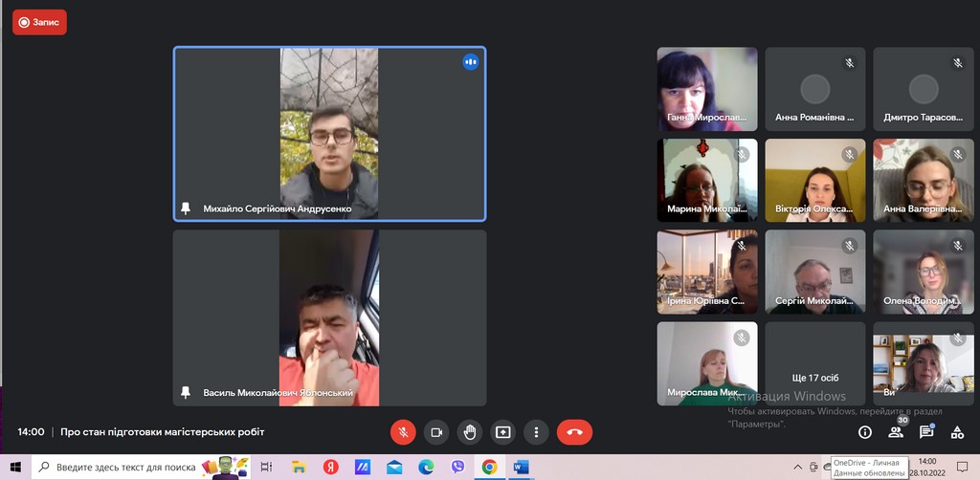Open Google Chrome from the taskbar
Screen dimensions: 980x480
(x=489, y=467)
